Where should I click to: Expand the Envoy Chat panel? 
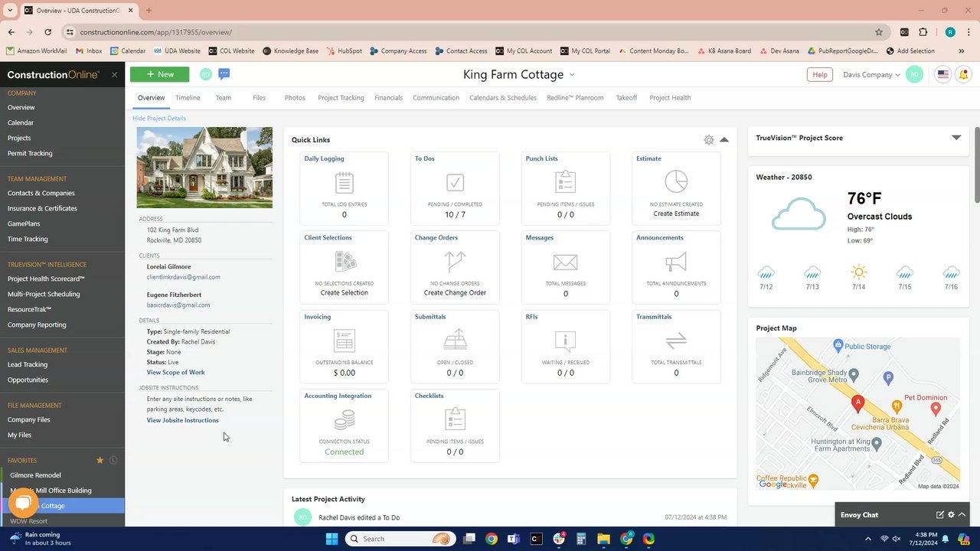coord(962,515)
